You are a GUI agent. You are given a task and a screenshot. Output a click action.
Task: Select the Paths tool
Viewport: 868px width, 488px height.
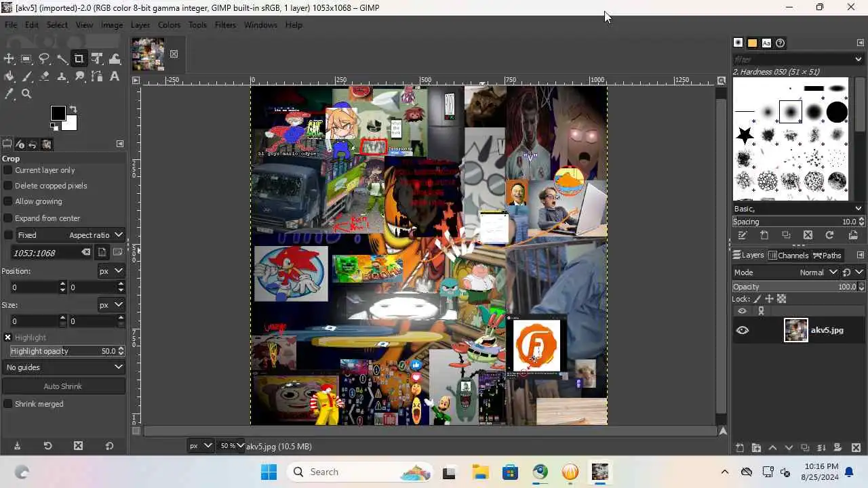tap(97, 77)
